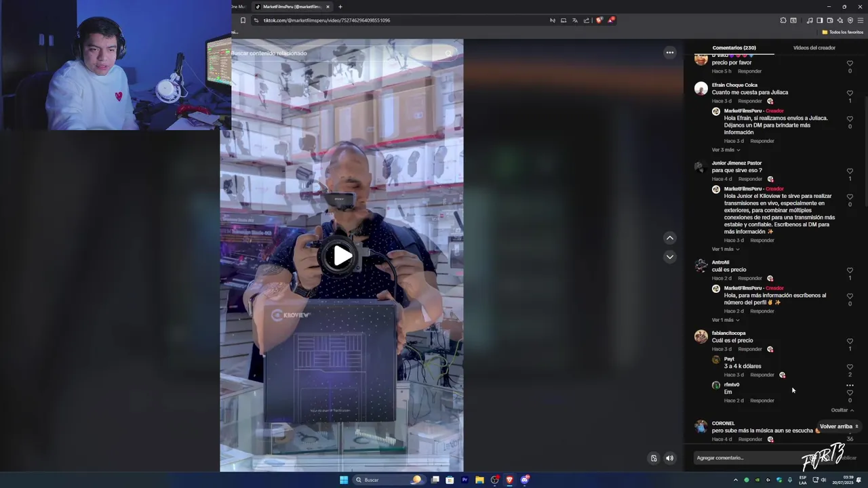
Task: Open Windows Start menu
Action: [344, 480]
